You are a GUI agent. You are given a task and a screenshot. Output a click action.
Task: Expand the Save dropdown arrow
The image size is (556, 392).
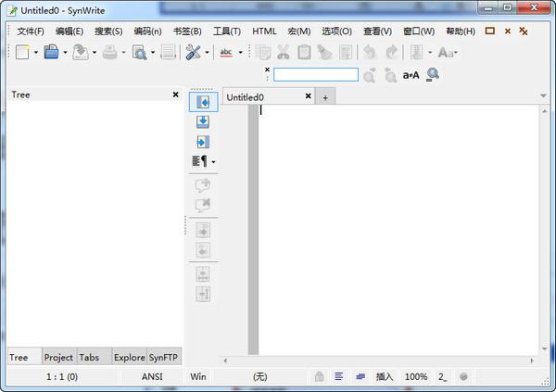pyautogui.click(x=95, y=53)
